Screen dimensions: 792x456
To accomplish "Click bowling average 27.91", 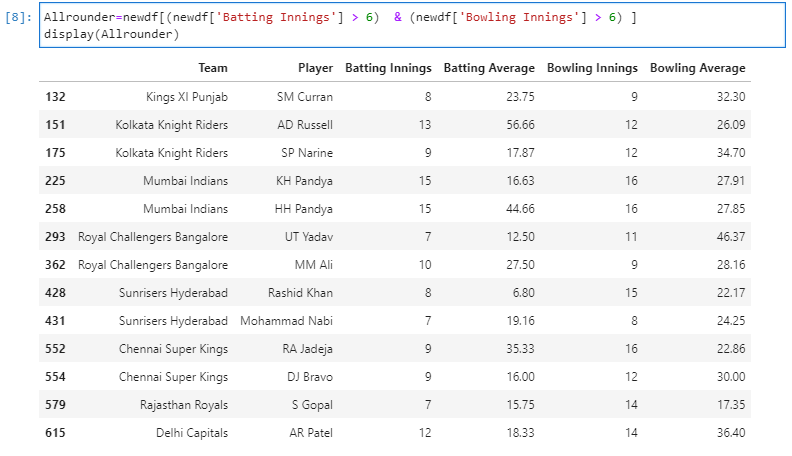I will click(x=731, y=181).
